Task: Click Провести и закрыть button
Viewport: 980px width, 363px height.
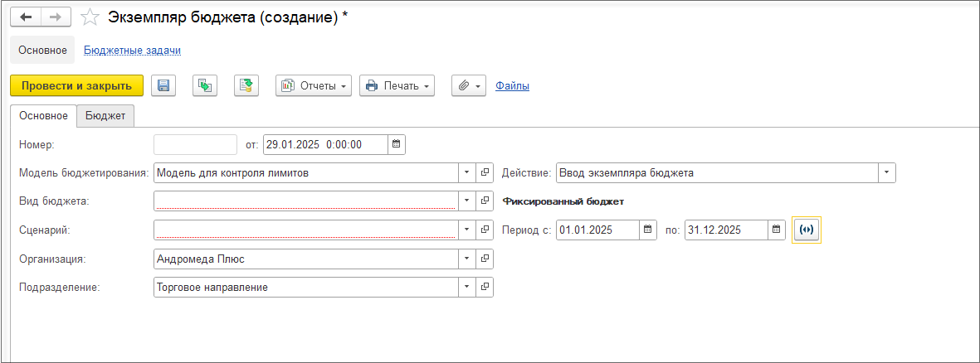Action: coord(76,85)
